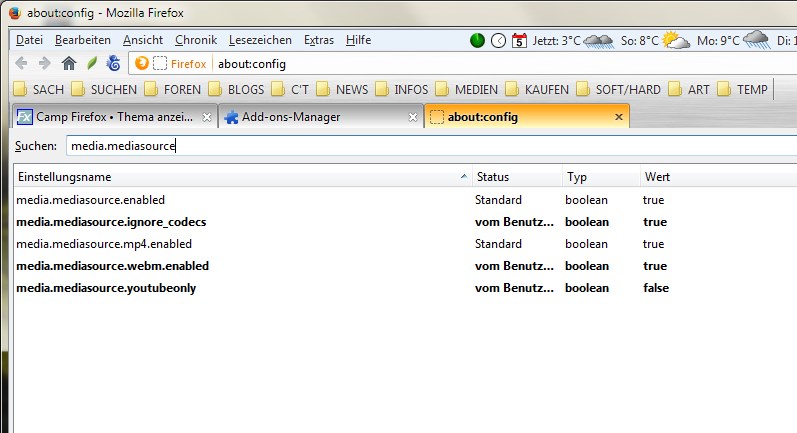Open the SACH bookmarks folder
Image resolution: width=797 pixels, height=433 pixels.
pyautogui.click(x=39, y=90)
